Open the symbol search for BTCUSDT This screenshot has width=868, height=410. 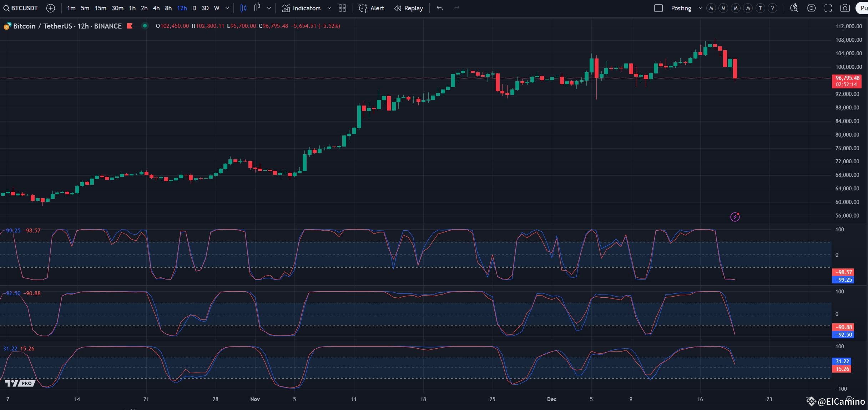pyautogui.click(x=20, y=8)
